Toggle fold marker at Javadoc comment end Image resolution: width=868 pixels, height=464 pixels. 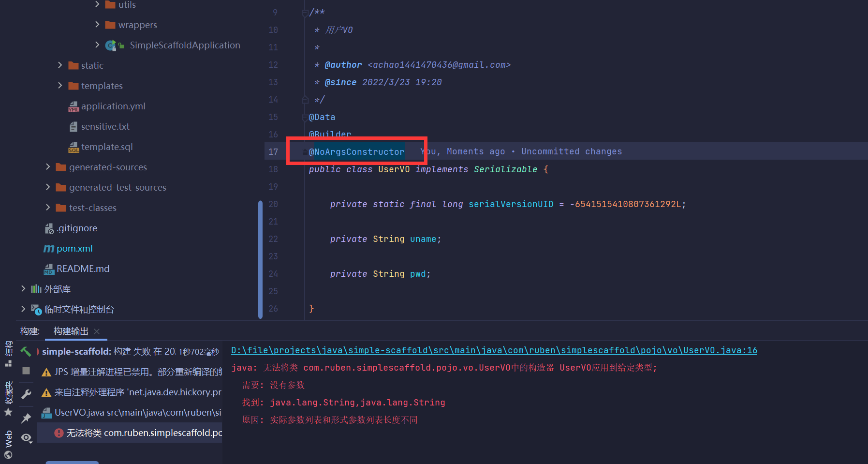tap(305, 100)
